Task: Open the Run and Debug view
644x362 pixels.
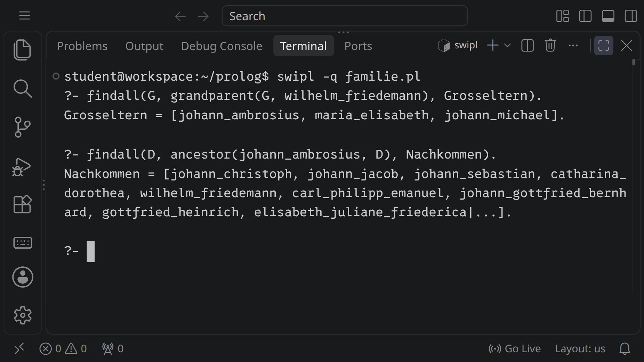Action: (x=22, y=167)
